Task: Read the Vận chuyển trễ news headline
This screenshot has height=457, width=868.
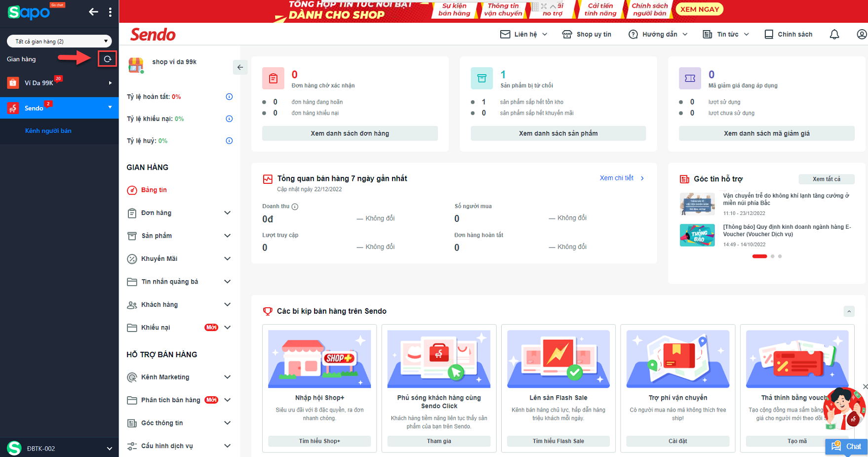Action: pos(786,199)
